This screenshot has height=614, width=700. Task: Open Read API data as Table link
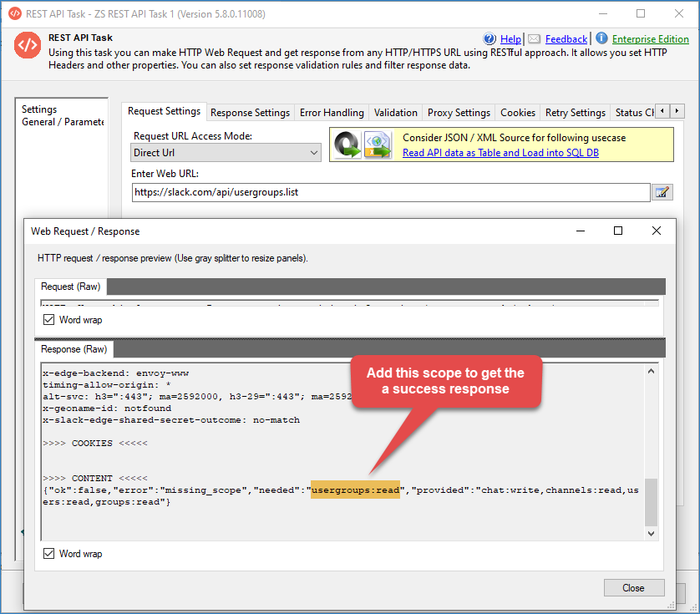[500, 153]
